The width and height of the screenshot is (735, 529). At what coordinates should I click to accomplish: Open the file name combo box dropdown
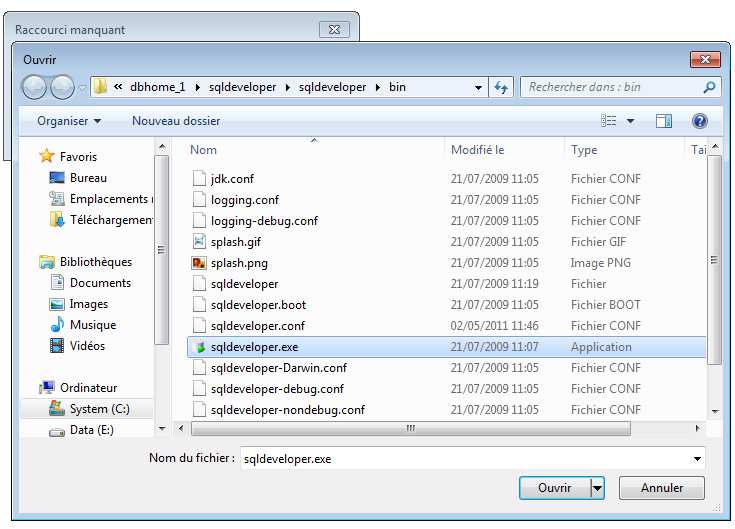pyautogui.click(x=697, y=459)
